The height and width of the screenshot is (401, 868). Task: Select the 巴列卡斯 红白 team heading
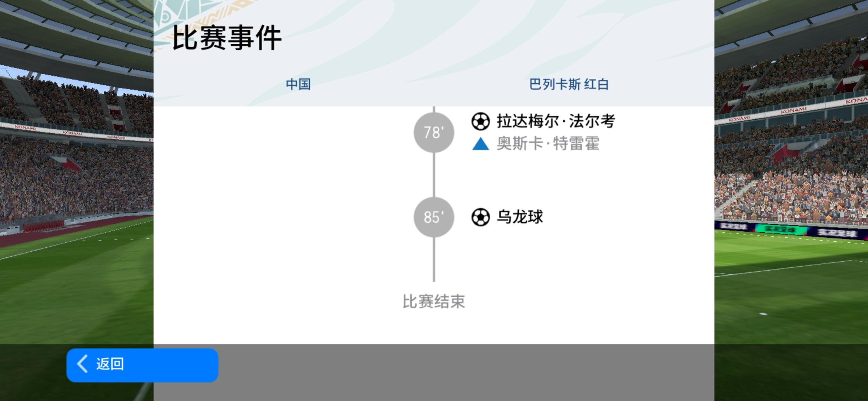[x=569, y=84]
